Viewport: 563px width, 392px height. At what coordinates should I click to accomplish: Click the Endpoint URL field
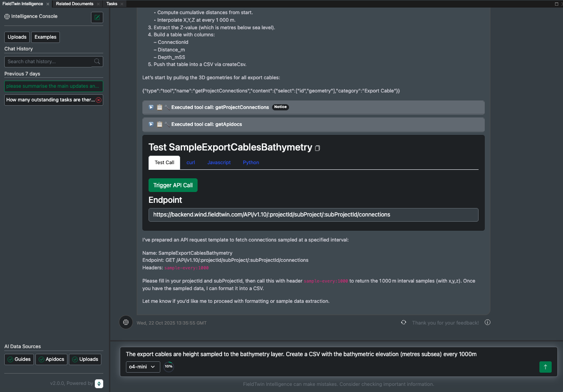(x=313, y=215)
